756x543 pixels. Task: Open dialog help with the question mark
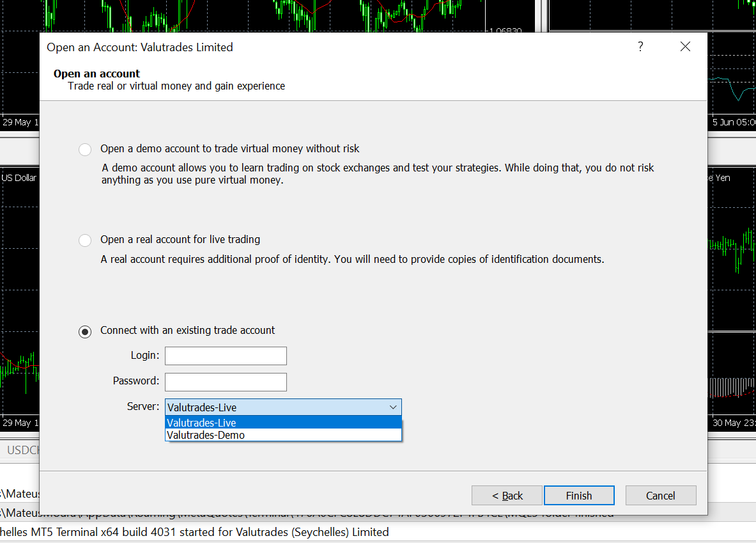pyautogui.click(x=640, y=47)
